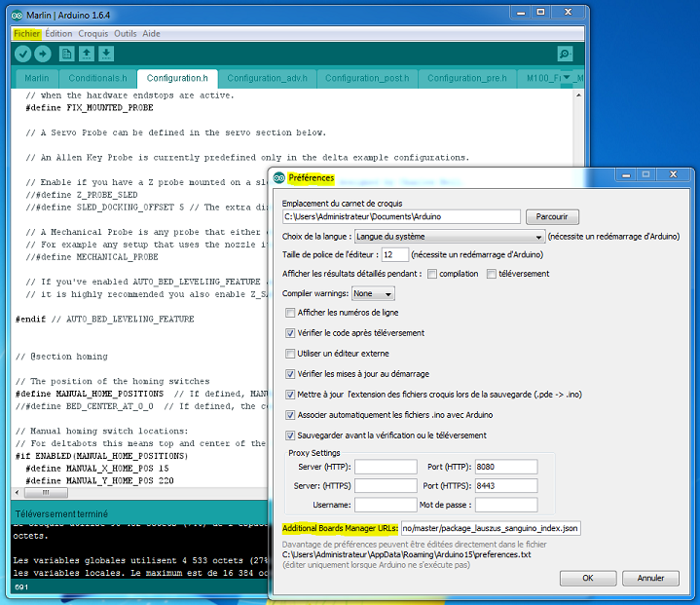Click the Arduino logo in the Préférences title bar
Screen dimensions: 700x605
coord(279,178)
